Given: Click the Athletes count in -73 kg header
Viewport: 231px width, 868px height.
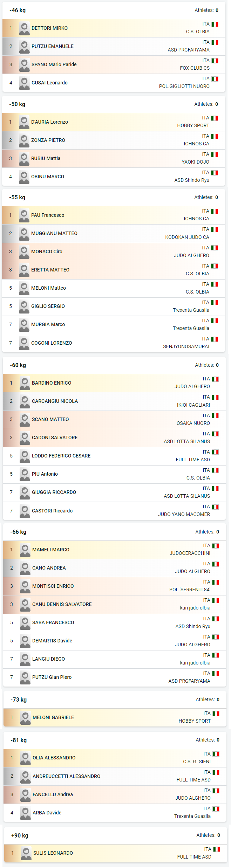Looking at the screenshot, I should [208, 700].
